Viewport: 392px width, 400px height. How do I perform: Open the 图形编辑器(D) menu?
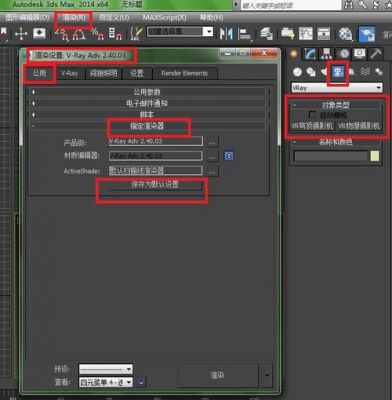(x=27, y=18)
